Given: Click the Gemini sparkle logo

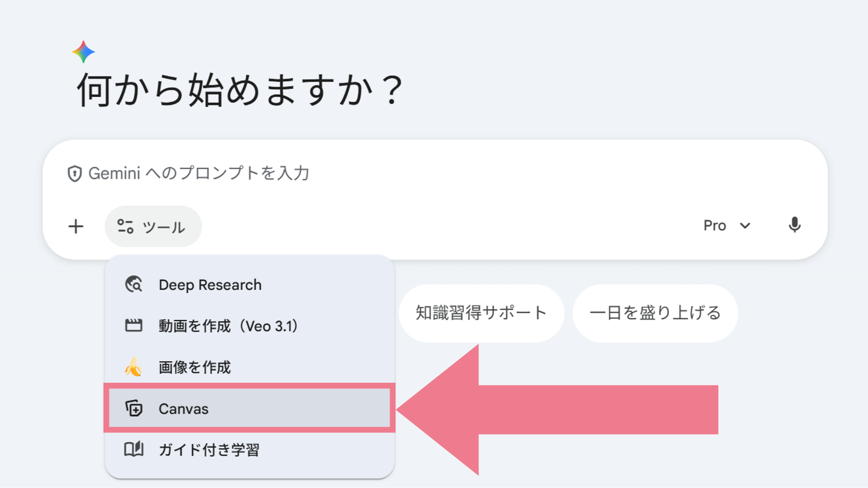Looking at the screenshot, I should 84,52.
